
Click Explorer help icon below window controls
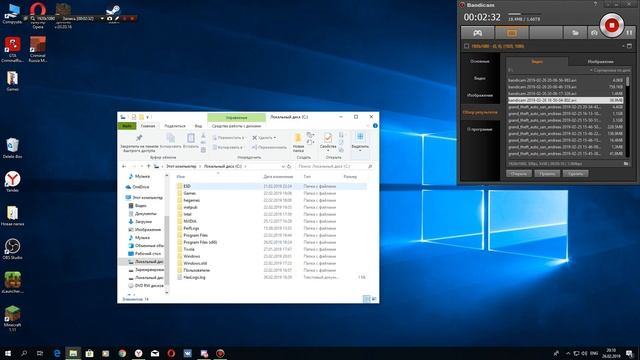point(375,126)
